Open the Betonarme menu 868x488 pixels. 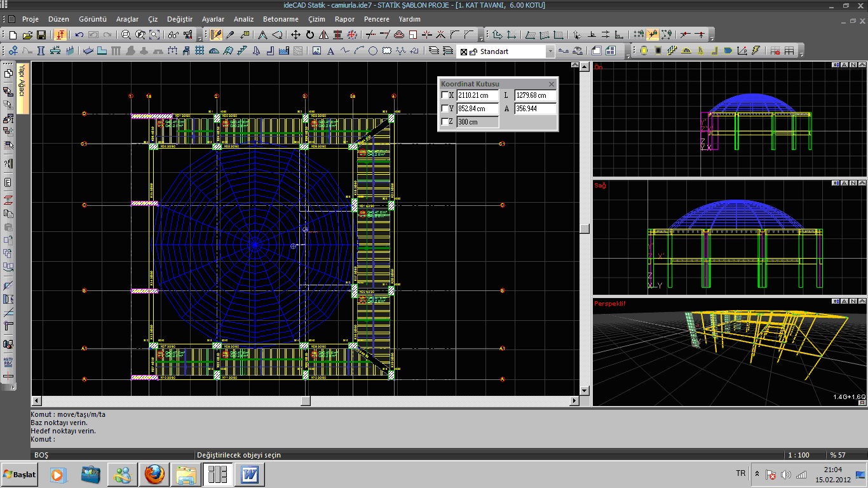pos(280,19)
